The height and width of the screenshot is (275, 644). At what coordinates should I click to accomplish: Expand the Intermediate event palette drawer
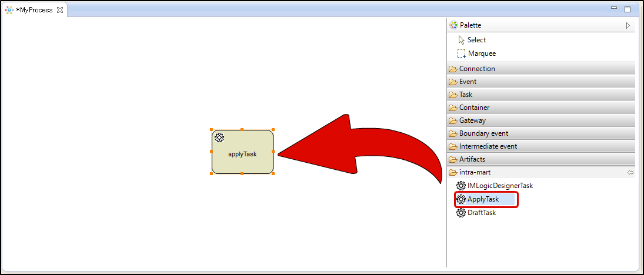pos(541,146)
